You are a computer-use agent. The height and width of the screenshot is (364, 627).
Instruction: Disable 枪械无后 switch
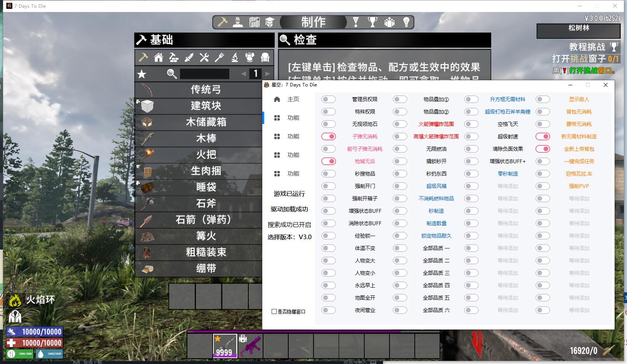click(329, 161)
